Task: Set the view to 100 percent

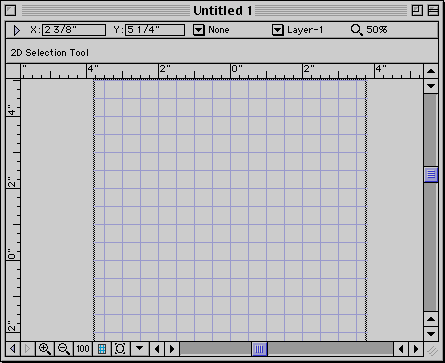Action: tap(83, 349)
